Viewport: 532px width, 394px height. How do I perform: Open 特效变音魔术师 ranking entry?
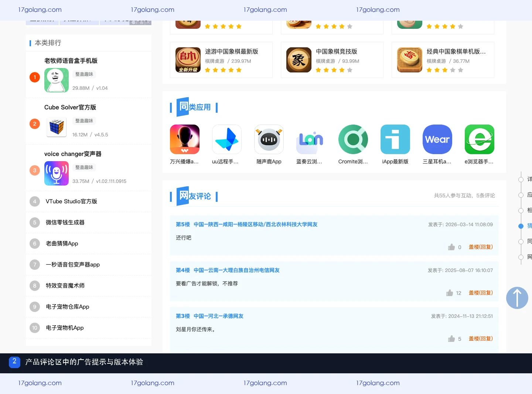pyautogui.click(x=65, y=286)
